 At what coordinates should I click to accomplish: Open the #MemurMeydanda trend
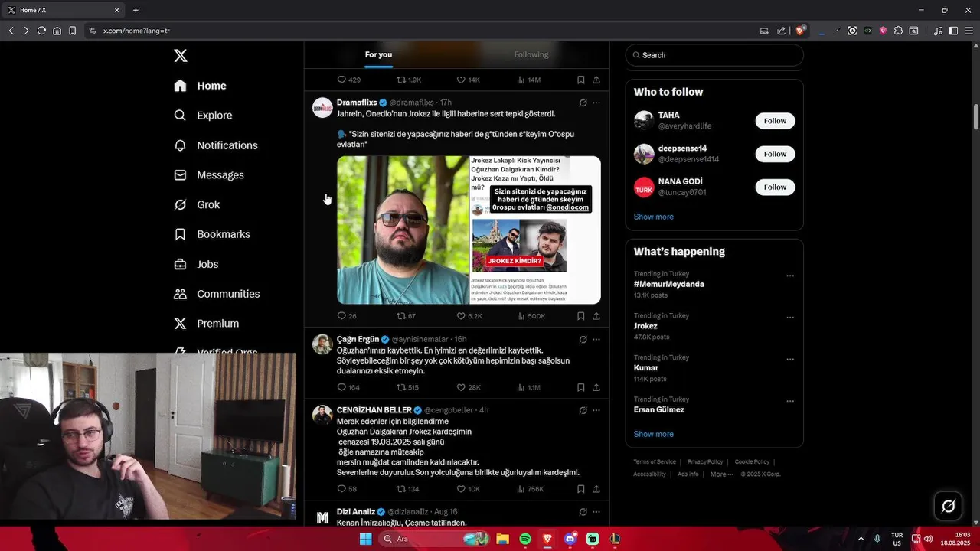[x=668, y=284]
